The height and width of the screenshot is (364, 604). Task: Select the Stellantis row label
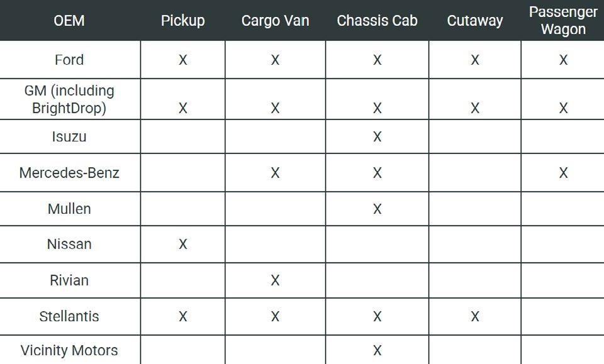coord(69,316)
